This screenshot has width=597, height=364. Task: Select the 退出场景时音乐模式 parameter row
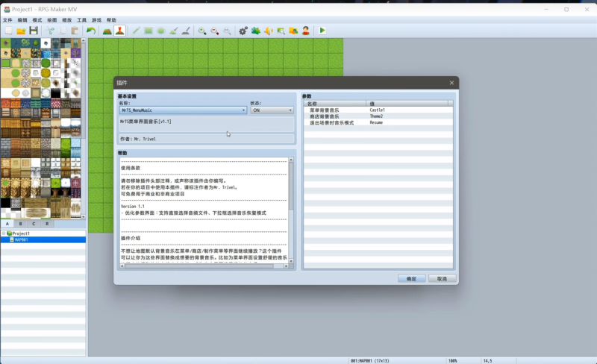(378, 122)
